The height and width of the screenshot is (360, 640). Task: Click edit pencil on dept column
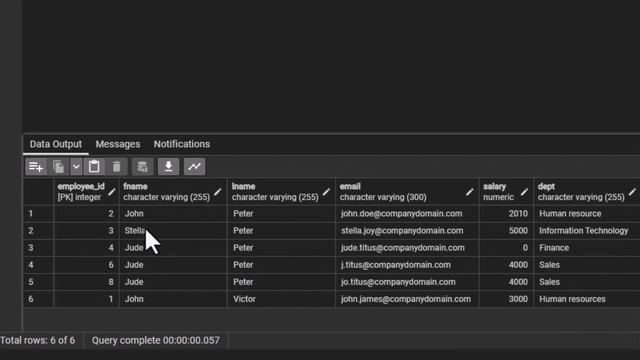(x=632, y=192)
